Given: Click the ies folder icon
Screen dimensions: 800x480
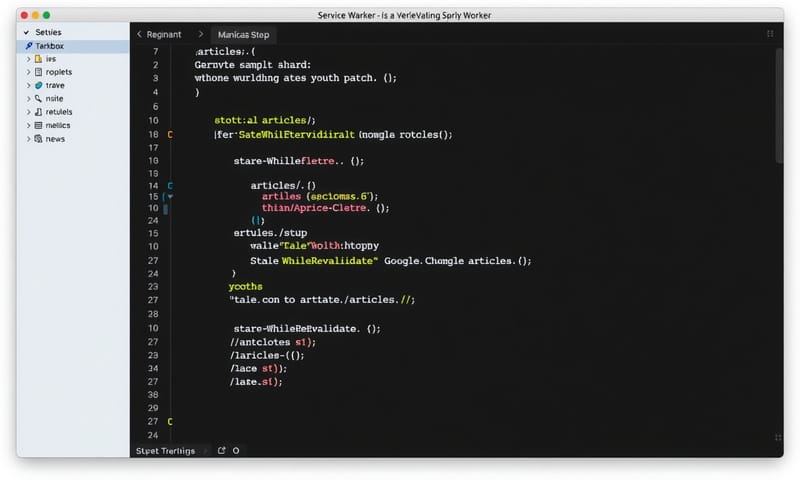Looking at the screenshot, I should pyautogui.click(x=38, y=59).
